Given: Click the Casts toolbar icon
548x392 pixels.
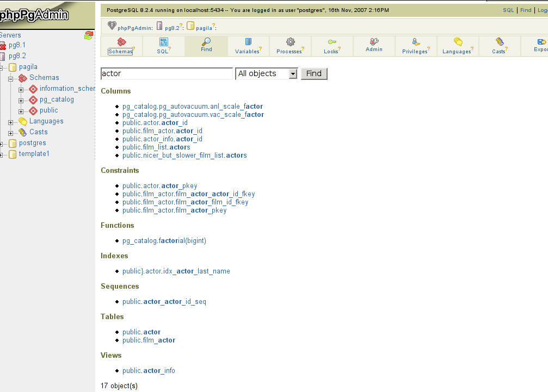Looking at the screenshot, I should [498, 46].
